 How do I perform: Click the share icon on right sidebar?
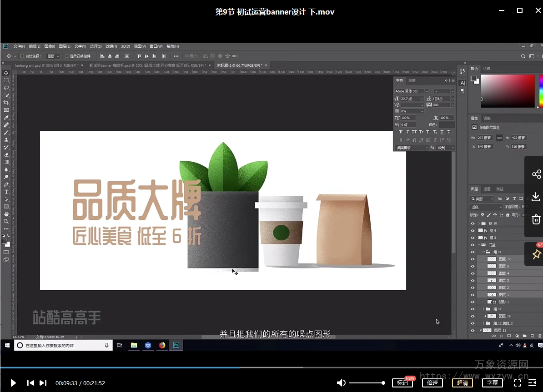pyautogui.click(x=536, y=174)
